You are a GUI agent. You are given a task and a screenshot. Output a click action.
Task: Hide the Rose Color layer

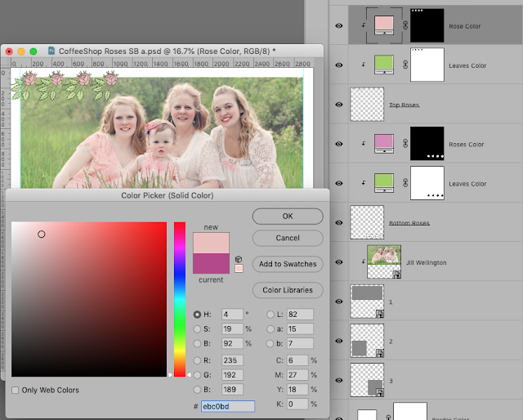339,25
